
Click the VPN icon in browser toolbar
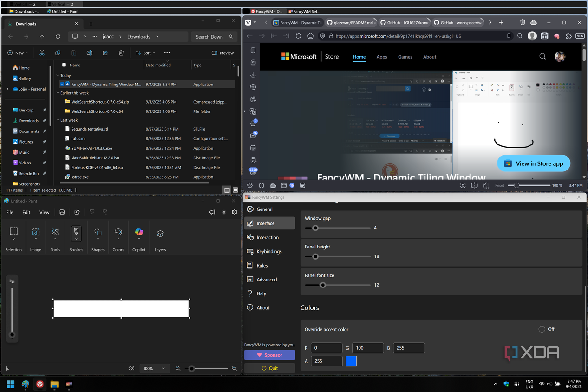[x=580, y=36]
